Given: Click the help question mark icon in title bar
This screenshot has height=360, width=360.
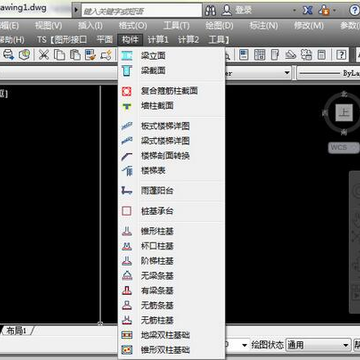Looking at the screenshot, I should (x=354, y=10).
